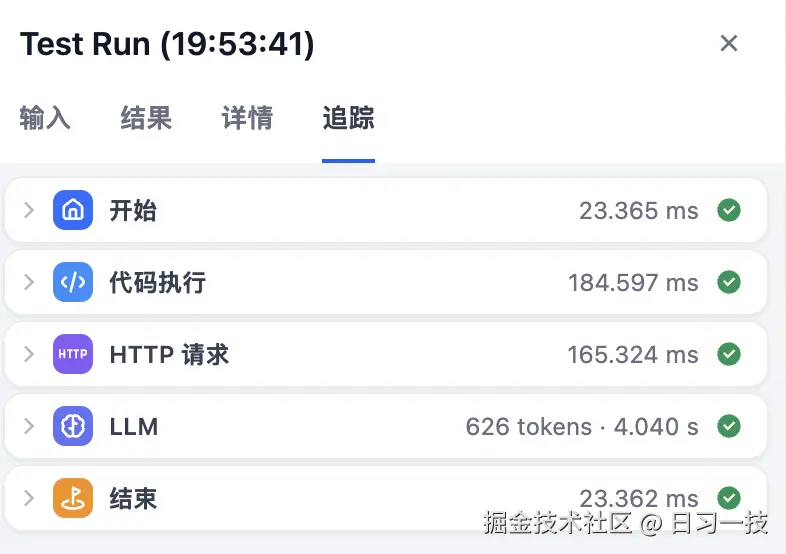Open the 详情 tab

247,118
